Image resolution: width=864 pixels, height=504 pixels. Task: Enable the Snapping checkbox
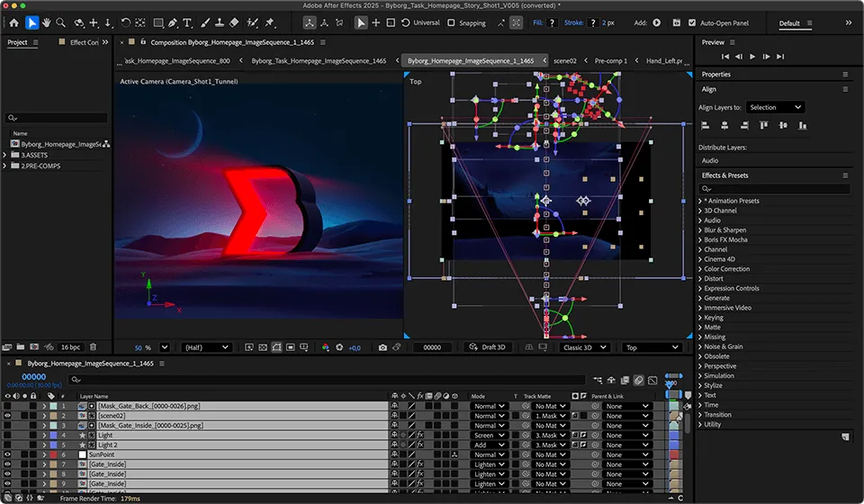click(x=451, y=22)
